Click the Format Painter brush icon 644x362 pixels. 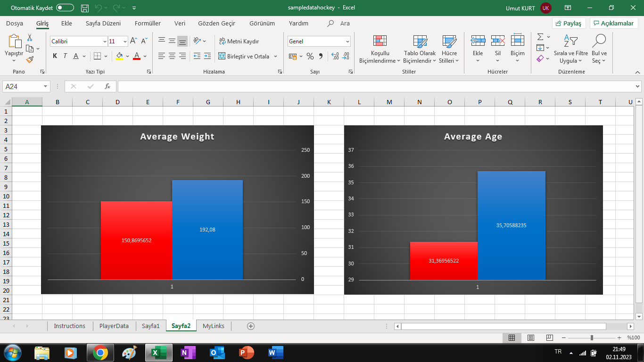tap(30, 60)
